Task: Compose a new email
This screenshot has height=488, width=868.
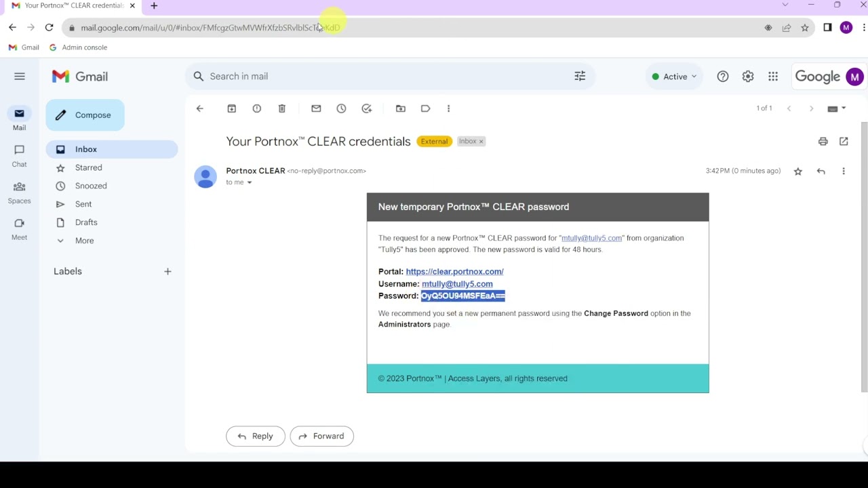Action: [x=85, y=115]
